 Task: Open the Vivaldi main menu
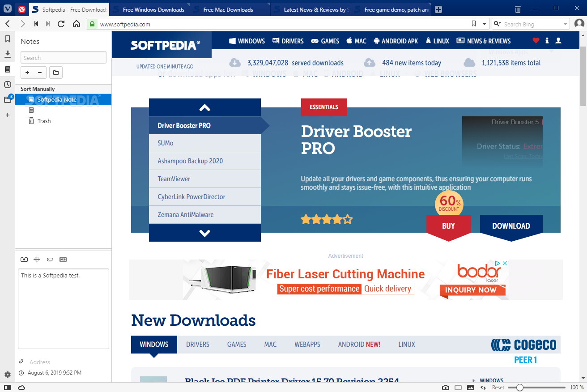coord(8,9)
